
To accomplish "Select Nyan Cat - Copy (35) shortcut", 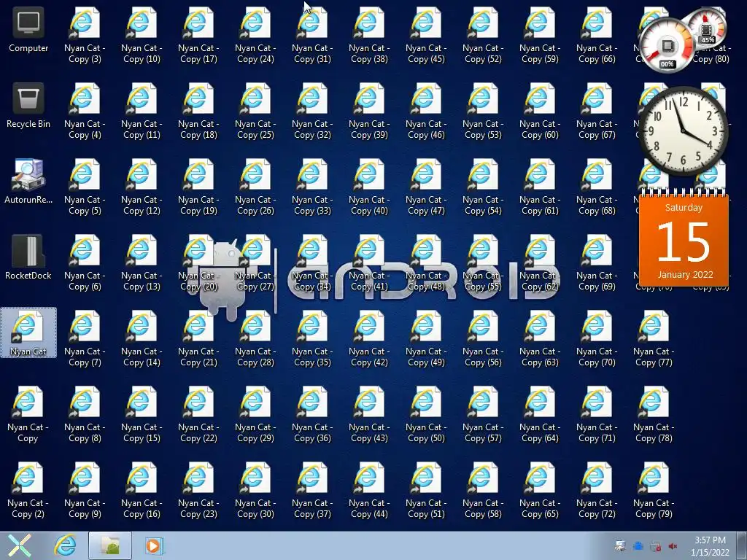I will coord(312,338).
